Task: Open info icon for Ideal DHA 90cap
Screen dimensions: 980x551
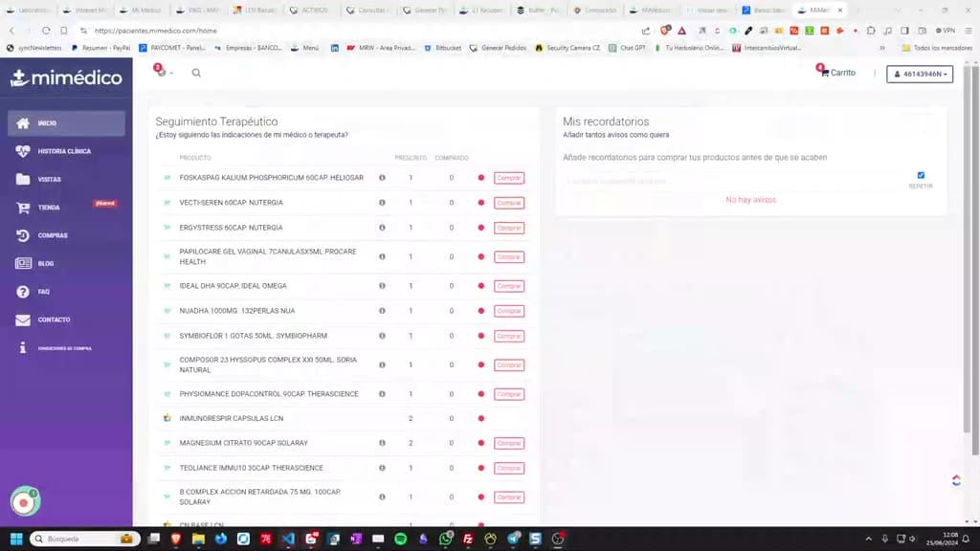Action: click(x=382, y=286)
